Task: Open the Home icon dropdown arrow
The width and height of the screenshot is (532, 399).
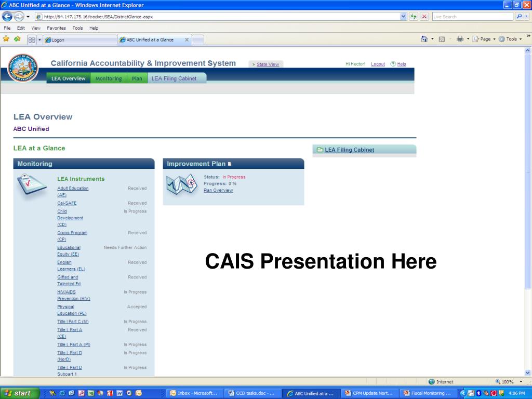Action: click(x=432, y=39)
